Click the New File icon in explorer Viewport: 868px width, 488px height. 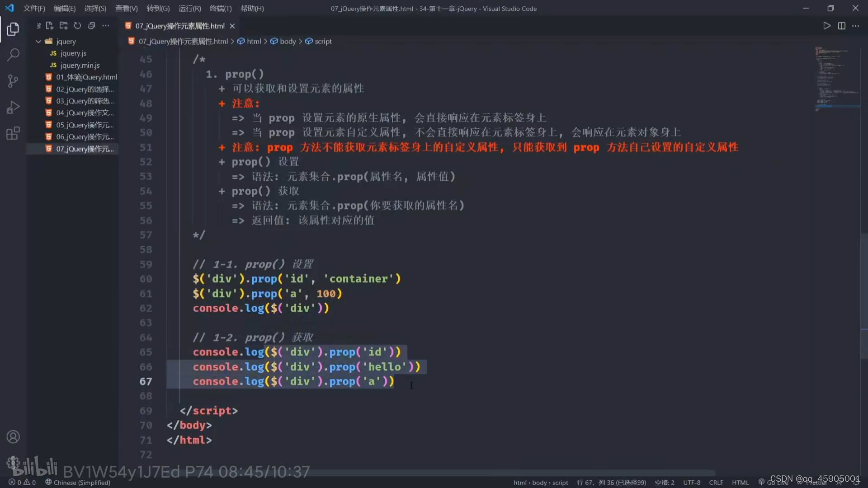click(50, 26)
